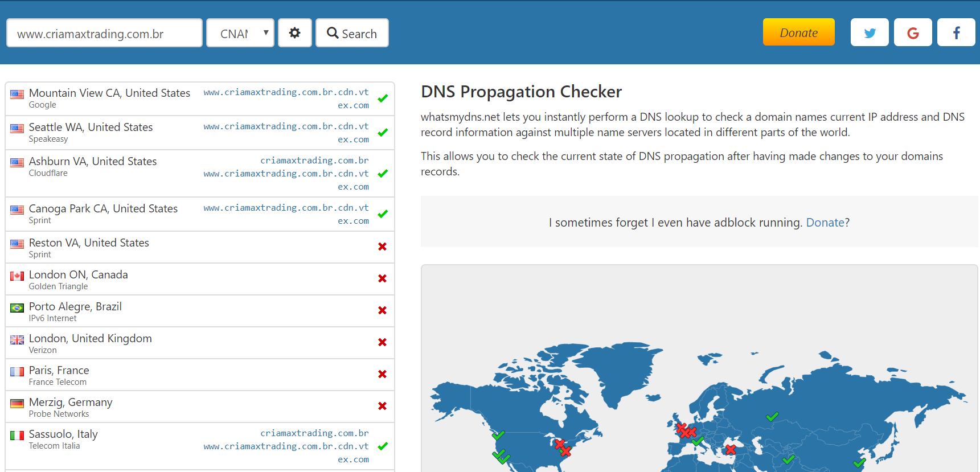Follow the Donate link in adblock notice
980x472 pixels.
coord(825,223)
